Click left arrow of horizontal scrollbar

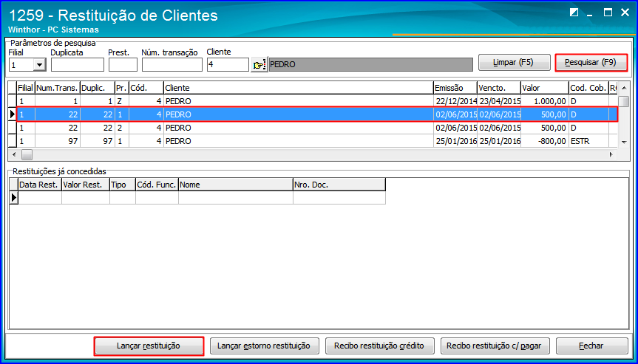pos(14,154)
